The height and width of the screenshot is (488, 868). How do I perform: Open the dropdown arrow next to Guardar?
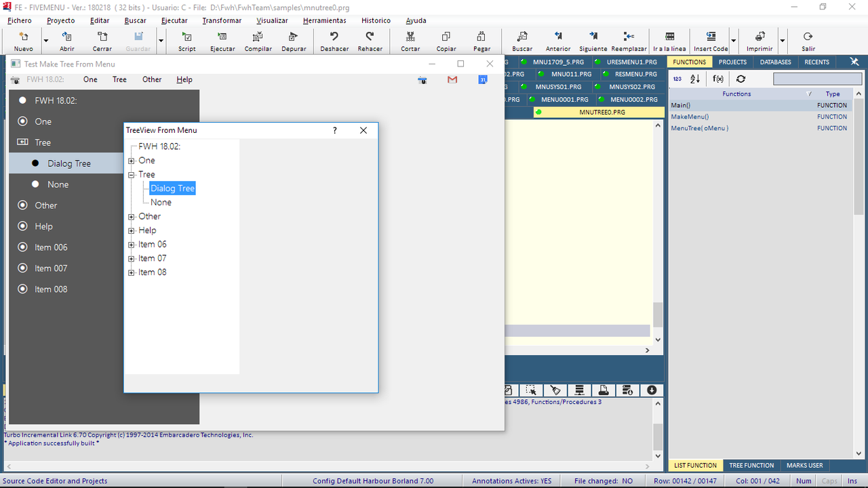pos(161,41)
